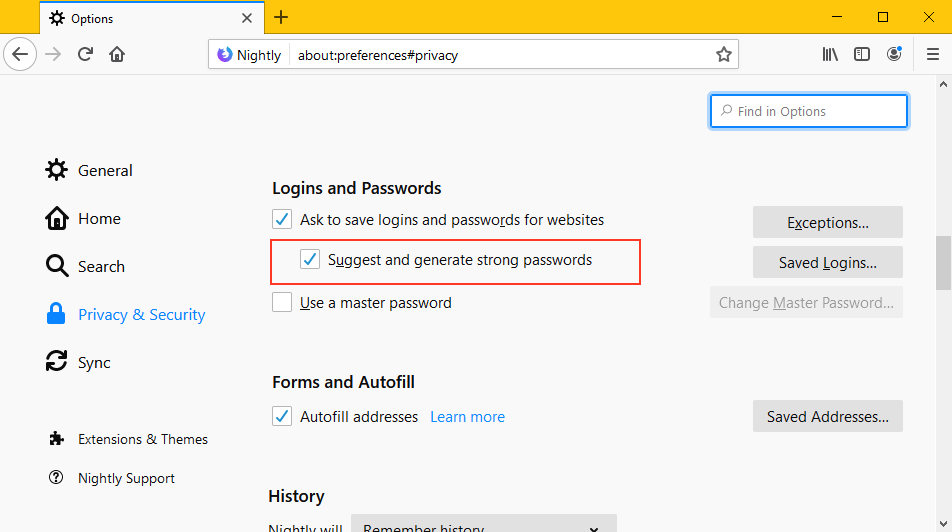Uncheck Ask to save logins and passwords
Image resolution: width=952 pixels, height=532 pixels.
(282, 219)
